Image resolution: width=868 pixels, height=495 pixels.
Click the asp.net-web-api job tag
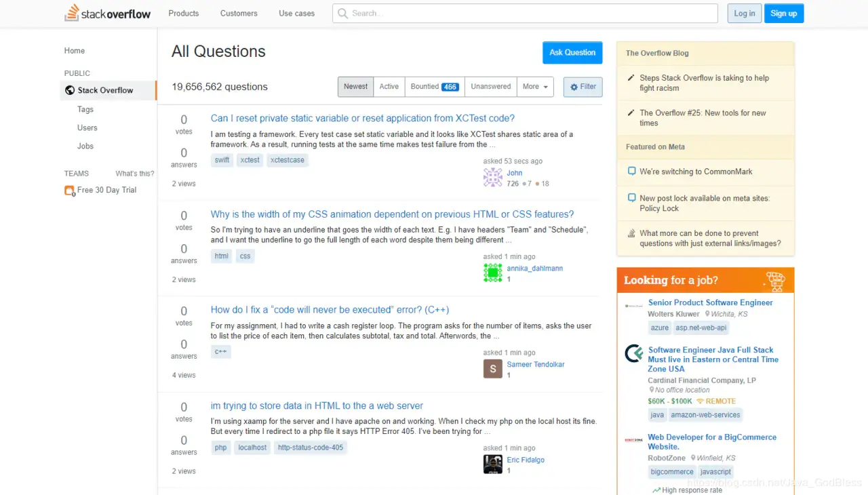pos(701,328)
